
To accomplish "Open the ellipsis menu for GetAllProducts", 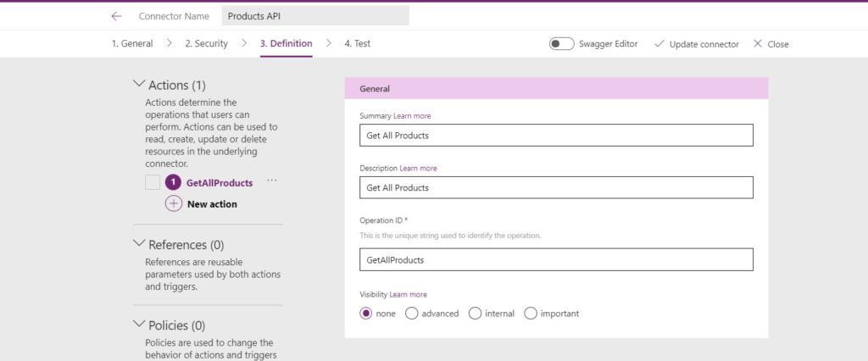I will tap(272, 180).
